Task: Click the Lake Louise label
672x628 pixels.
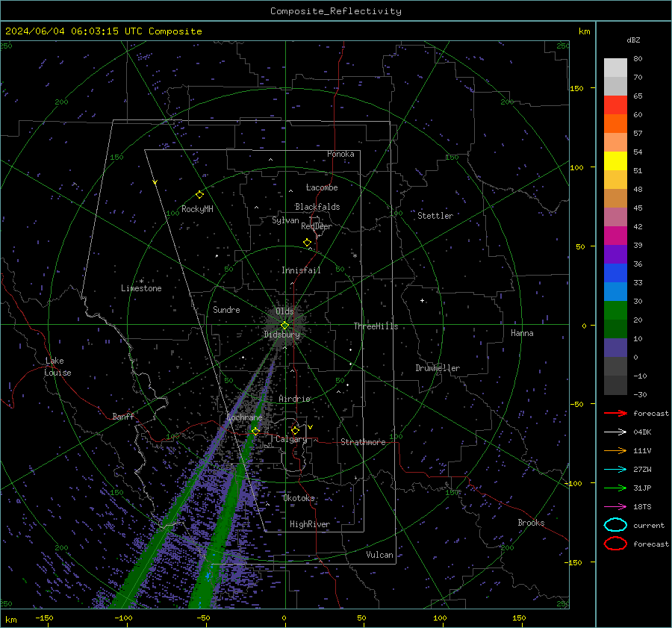Action: 57,367
